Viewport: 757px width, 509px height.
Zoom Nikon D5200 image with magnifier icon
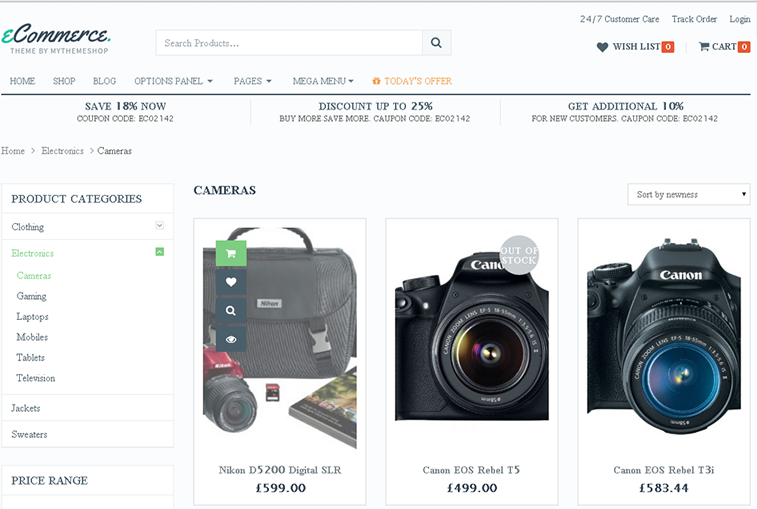pyautogui.click(x=231, y=311)
